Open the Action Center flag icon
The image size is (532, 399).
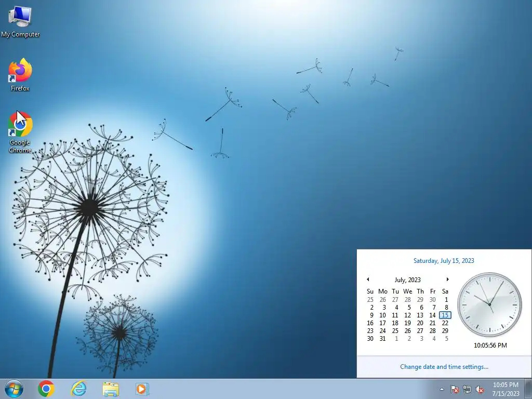(454, 389)
